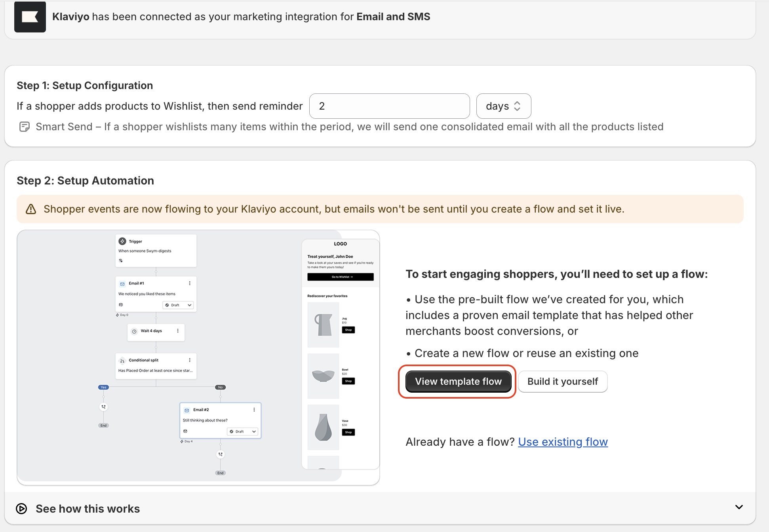Viewport: 769px width, 532px height.
Task: Open the days unit dropdown
Action: click(503, 106)
